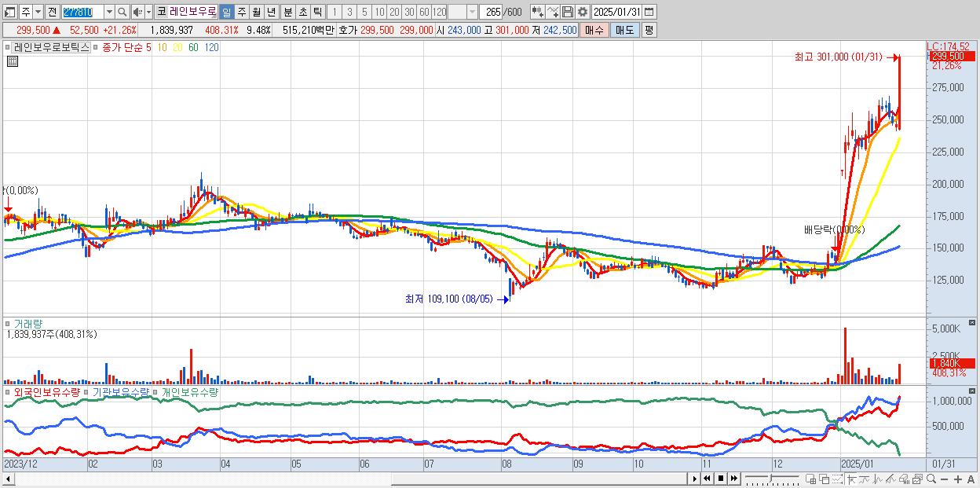Switch chart to yearly 년 period

click(x=271, y=12)
